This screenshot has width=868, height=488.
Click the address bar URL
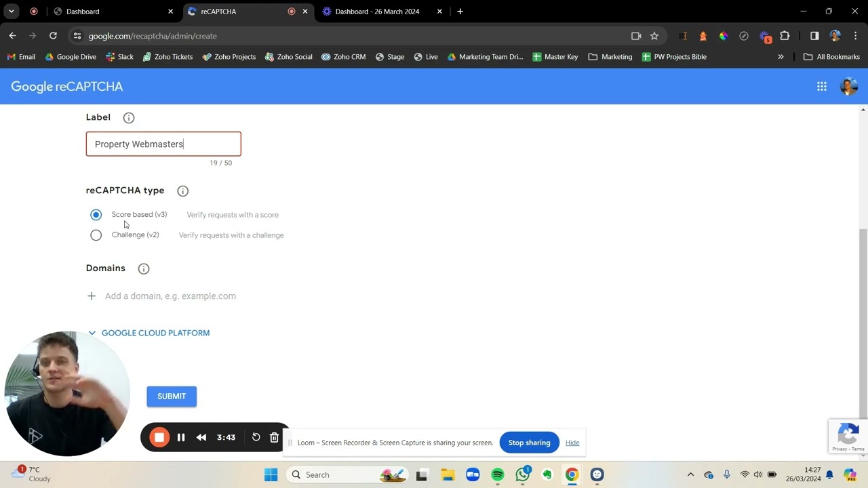click(x=153, y=36)
